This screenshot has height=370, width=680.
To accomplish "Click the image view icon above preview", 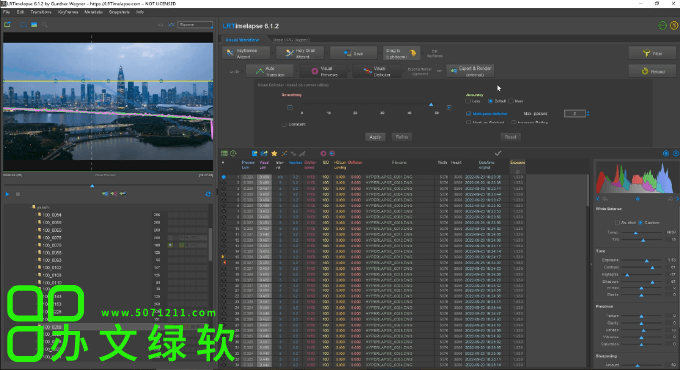I will pyautogui.click(x=34, y=25).
